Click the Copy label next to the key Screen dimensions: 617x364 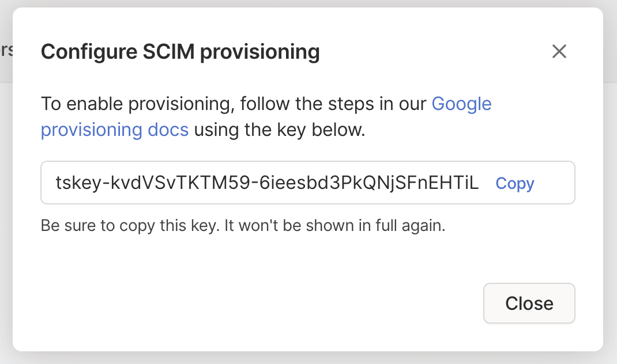click(x=514, y=183)
